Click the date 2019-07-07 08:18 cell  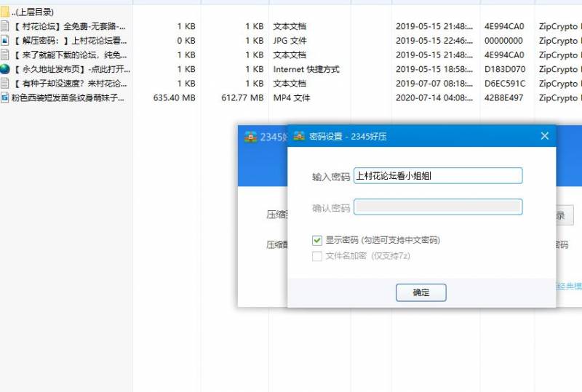tap(434, 84)
